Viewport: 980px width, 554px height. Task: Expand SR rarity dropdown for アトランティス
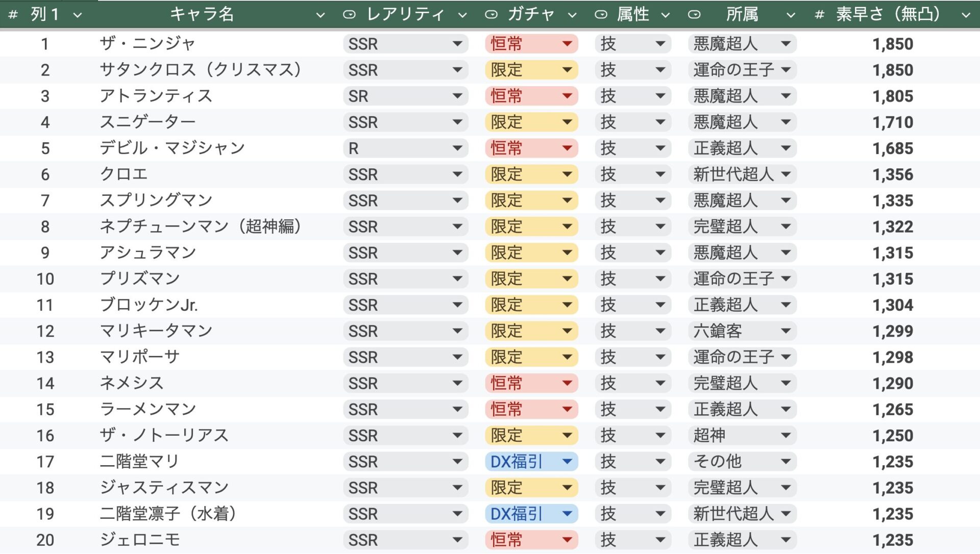457,96
